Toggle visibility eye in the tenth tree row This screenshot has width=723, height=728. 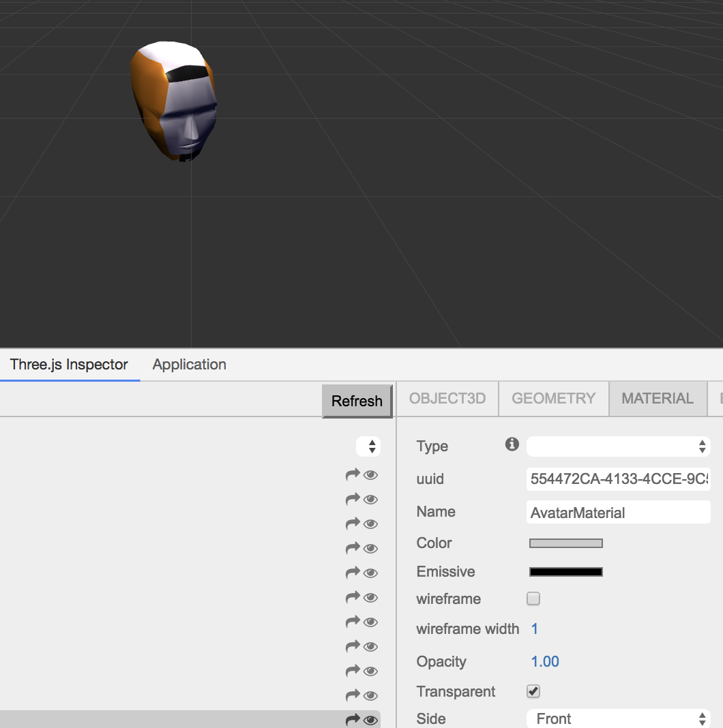pyautogui.click(x=370, y=696)
